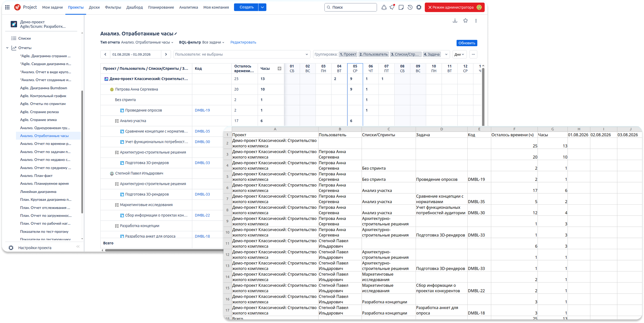Collapse the sidebar with double chevron
Image resolution: width=644 pixels, height=323 pixels.
click(78, 247)
